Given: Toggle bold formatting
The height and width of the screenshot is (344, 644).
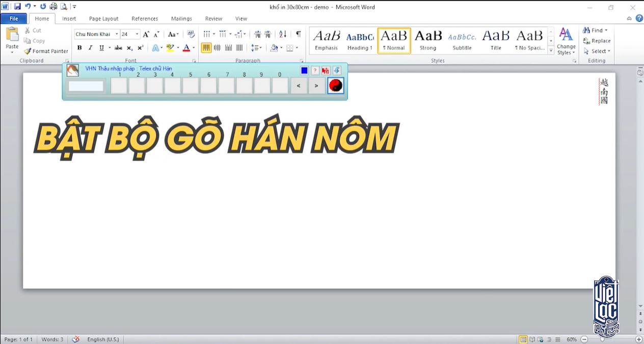Looking at the screenshot, I should [79, 48].
